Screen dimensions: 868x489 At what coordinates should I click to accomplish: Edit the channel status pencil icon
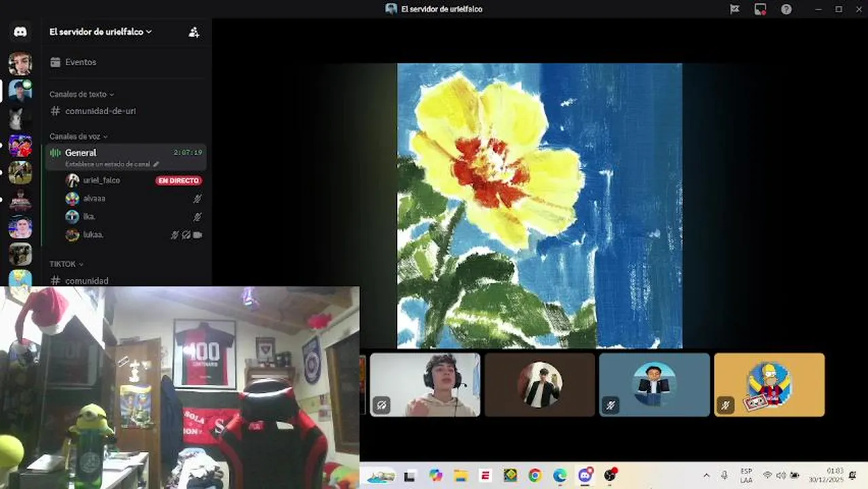coord(156,164)
